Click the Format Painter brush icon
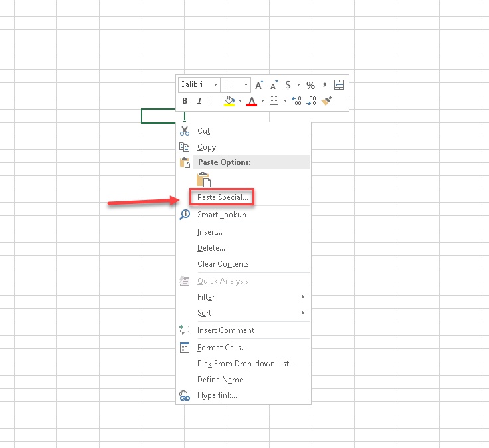Image resolution: width=489 pixels, height=448 pixels. [x=326, y=101]
